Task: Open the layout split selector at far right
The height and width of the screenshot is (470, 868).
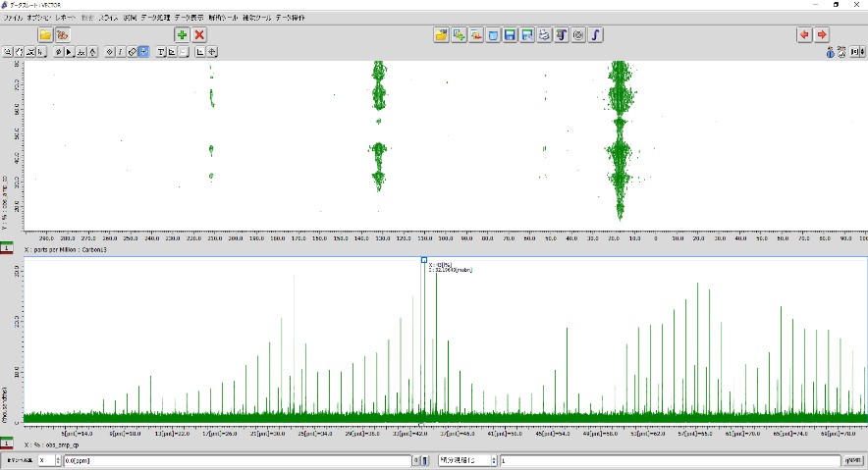Action: tap(857, 52)
